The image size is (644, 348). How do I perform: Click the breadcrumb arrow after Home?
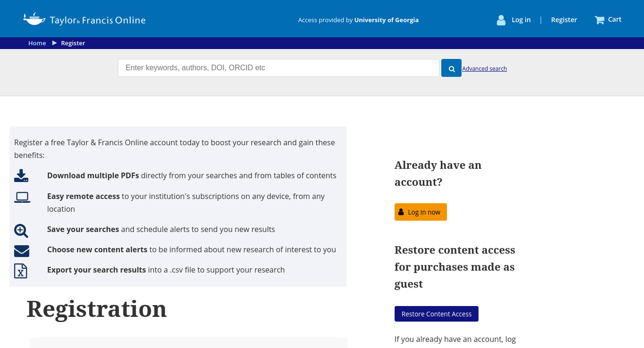point(54,43)
